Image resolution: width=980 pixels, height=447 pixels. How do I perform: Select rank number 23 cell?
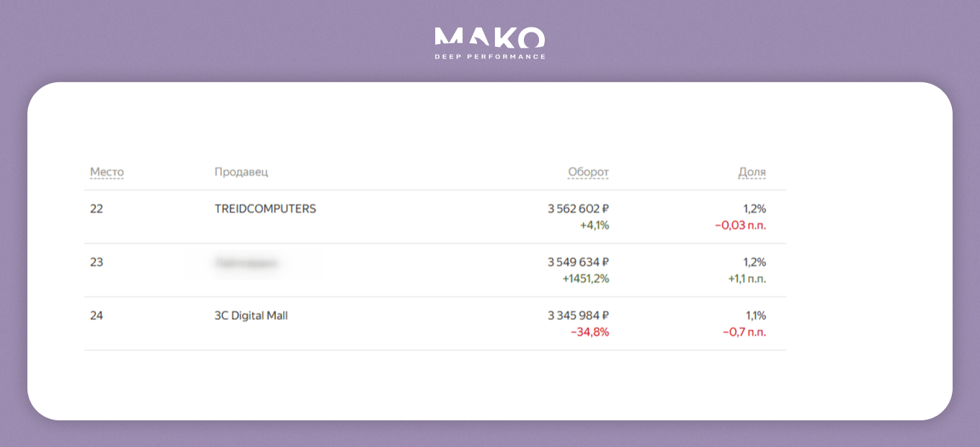click(x=97, y=262)
